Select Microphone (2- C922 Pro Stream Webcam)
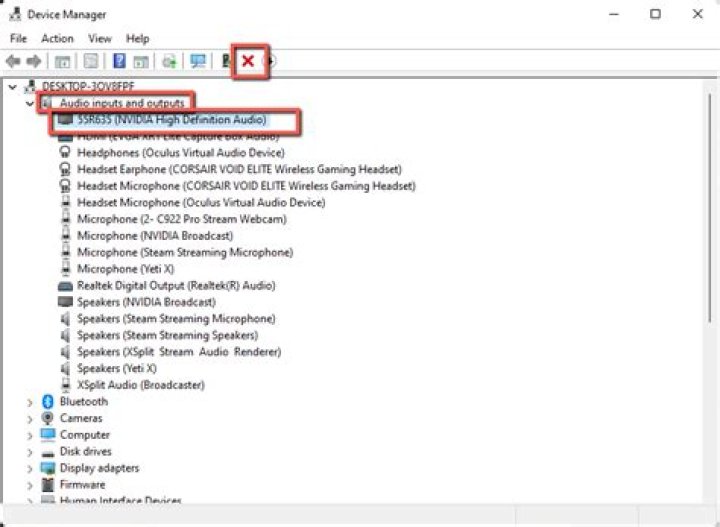 (x=182, y=219)
